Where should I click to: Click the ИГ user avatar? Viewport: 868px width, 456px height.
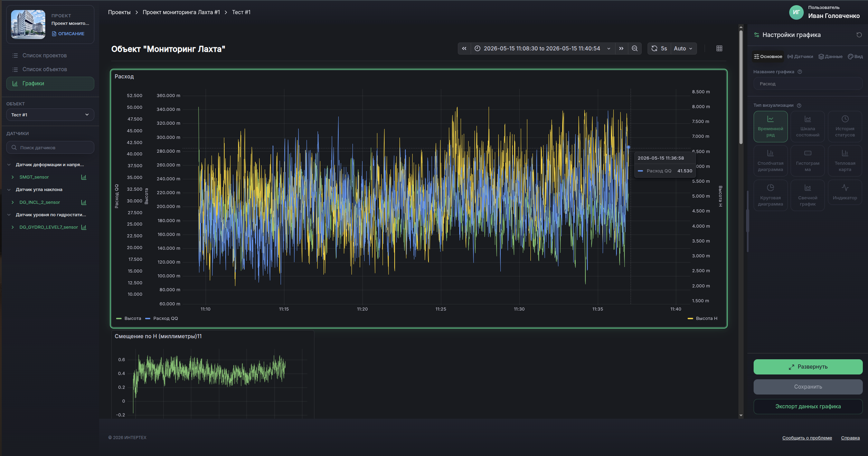796,12
